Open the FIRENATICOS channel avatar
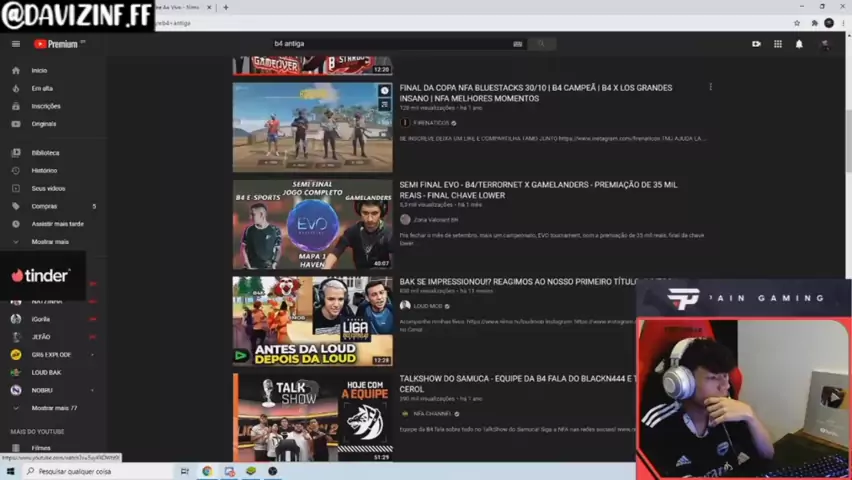 405,123
